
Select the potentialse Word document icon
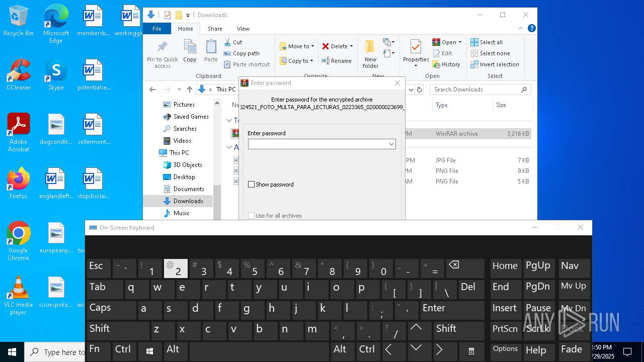click(x=94, y=75)
